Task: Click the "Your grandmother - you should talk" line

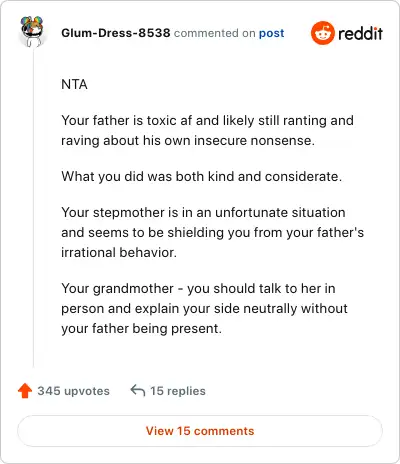Action: pos(198,288)
